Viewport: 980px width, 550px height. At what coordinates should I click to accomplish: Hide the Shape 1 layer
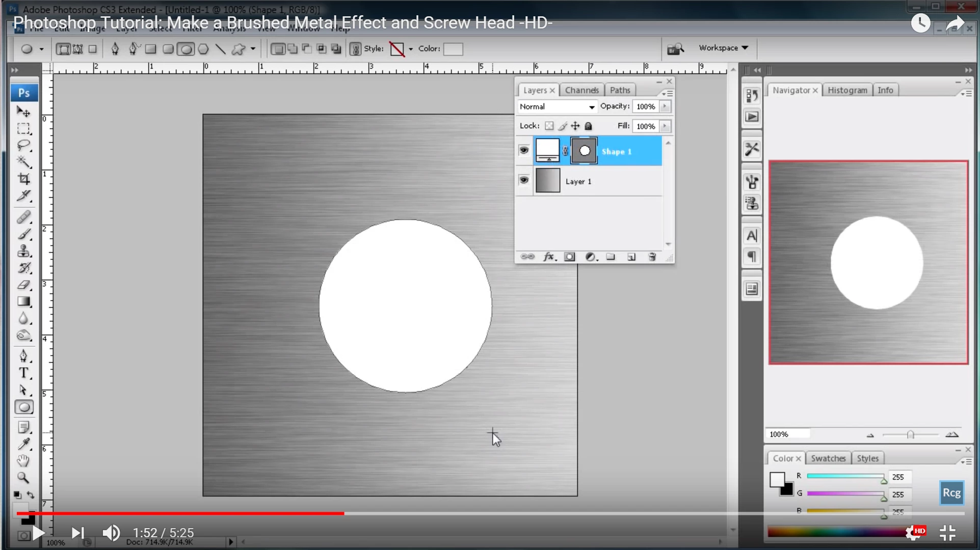[x=523, y=151]
